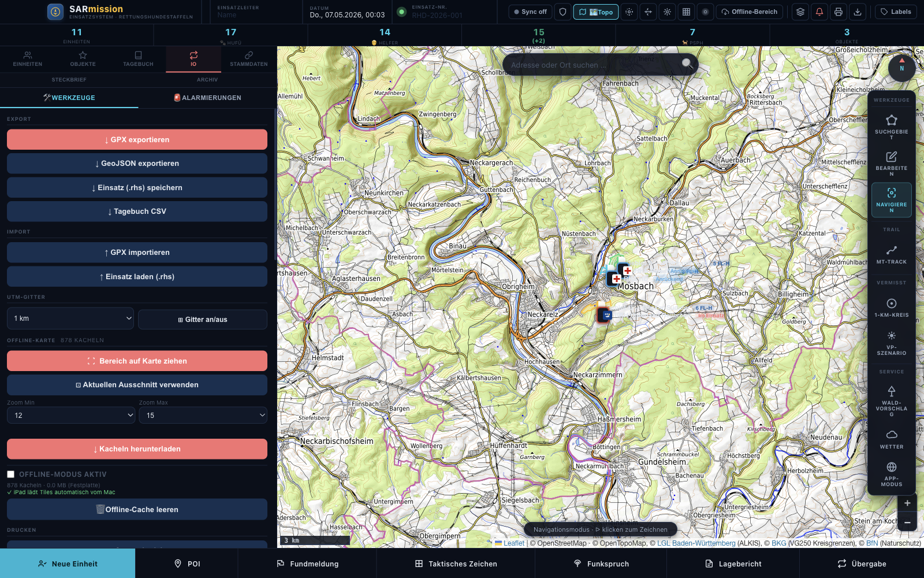Click the dotted-circle locate icon beside Topo

[x=629, y=12]
